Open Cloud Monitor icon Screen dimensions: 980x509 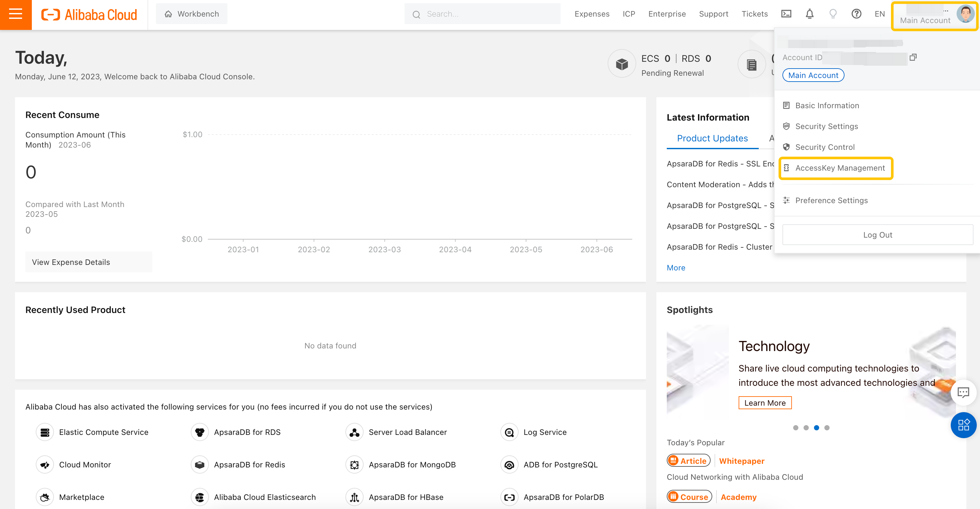45,464
